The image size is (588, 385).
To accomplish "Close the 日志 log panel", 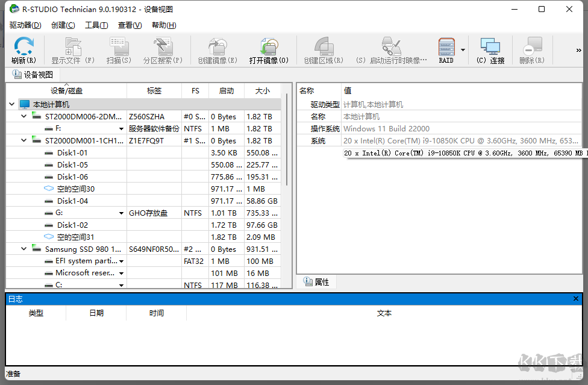I will 575,298.
